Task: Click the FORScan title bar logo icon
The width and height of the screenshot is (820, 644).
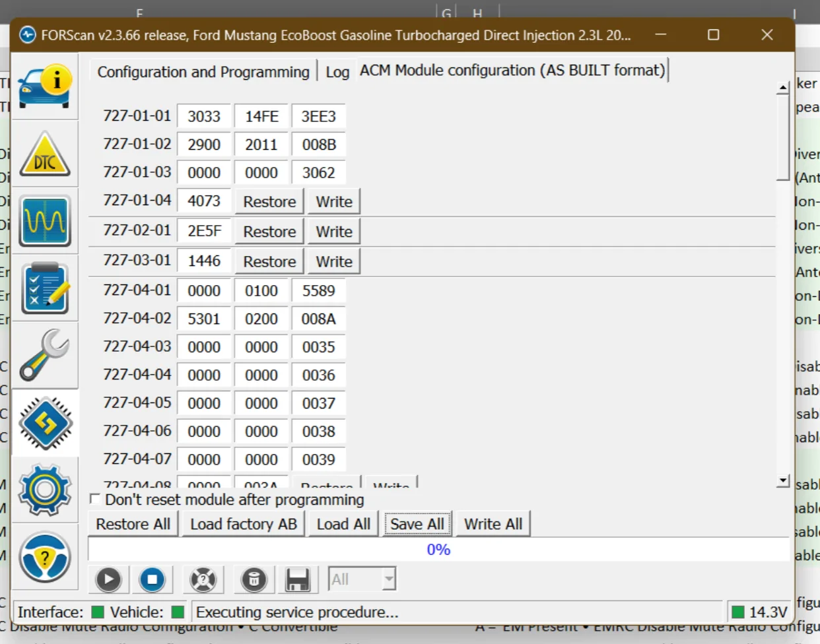Action: pyautogui.click(x=27, y=35)
